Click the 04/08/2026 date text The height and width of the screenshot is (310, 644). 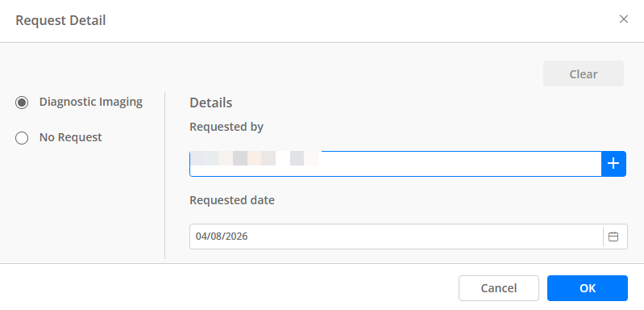(x=222, y=237)
